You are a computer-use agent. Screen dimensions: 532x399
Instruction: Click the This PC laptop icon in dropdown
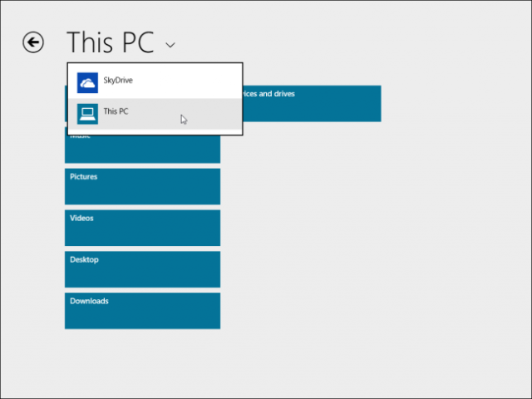(87, 113)
